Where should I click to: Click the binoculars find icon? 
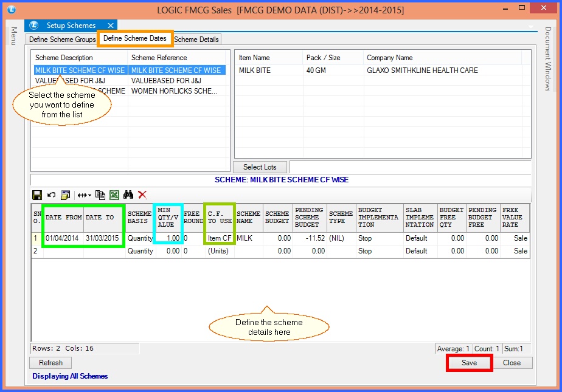(x=128, y=194)
